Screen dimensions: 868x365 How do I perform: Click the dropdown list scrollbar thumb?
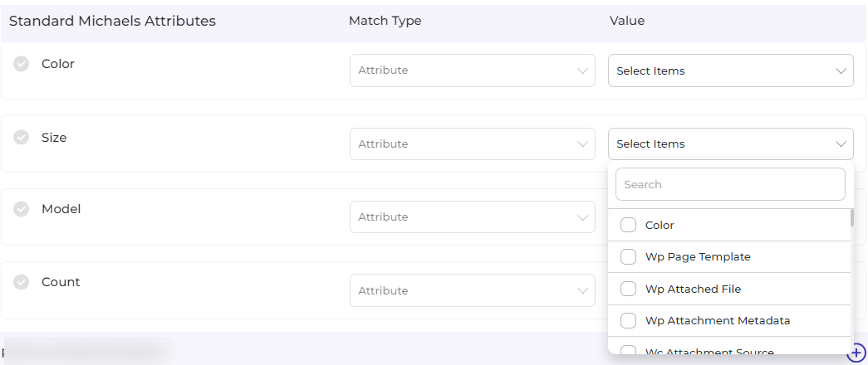tap(851, 217)
